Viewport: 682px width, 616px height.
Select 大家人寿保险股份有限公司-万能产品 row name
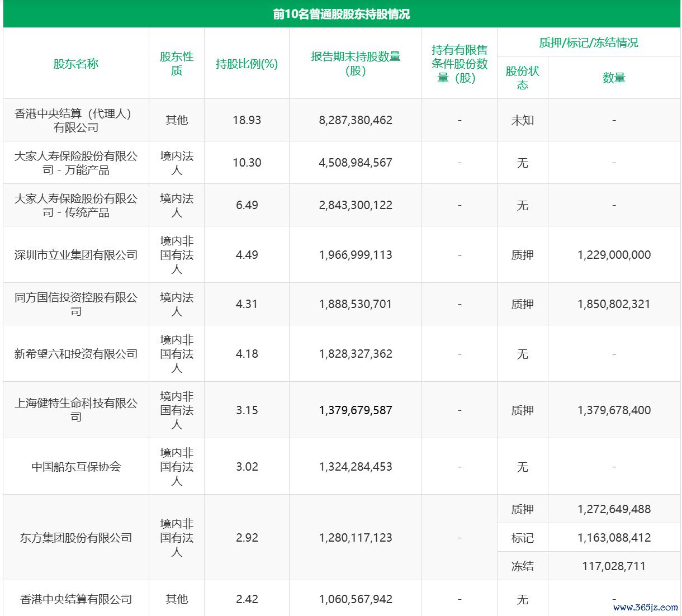coord(76,163)
